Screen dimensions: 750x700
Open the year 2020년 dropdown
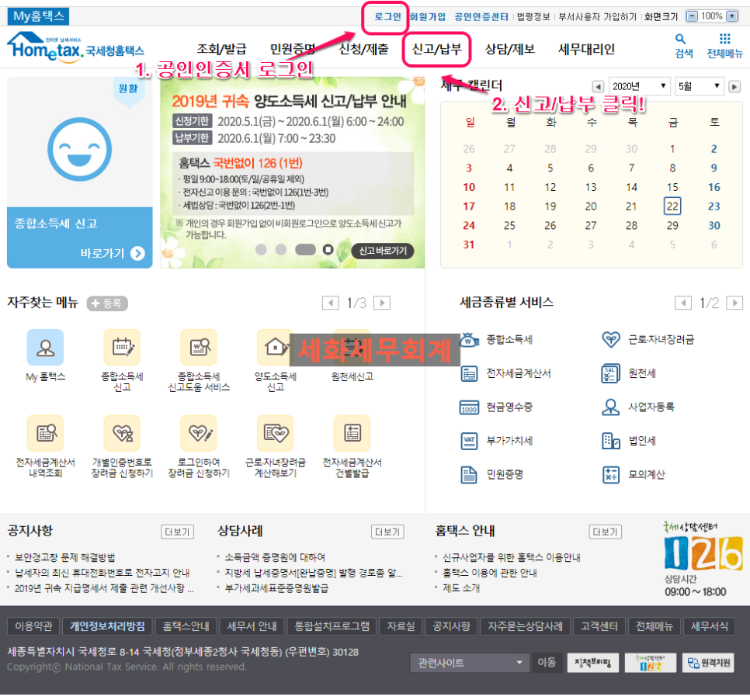[x=638, y=87]
